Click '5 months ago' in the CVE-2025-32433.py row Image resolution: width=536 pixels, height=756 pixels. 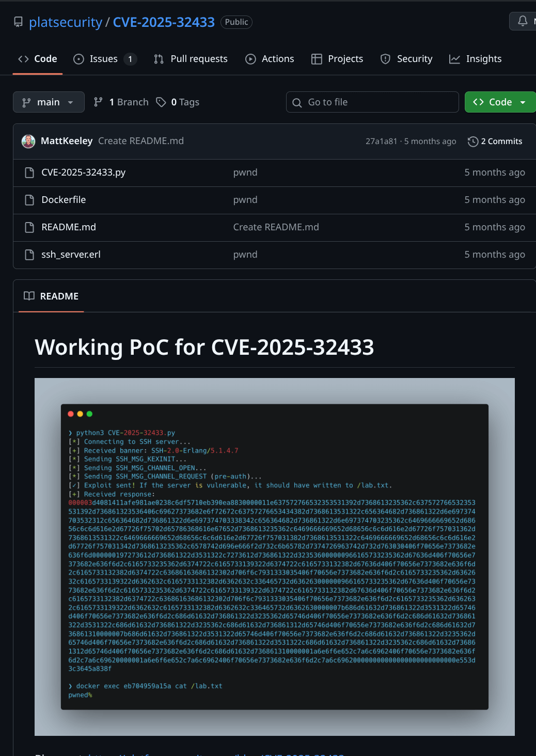pyautogui.click(x=495, y=172)
